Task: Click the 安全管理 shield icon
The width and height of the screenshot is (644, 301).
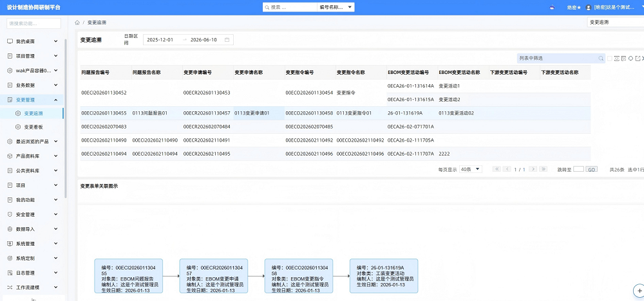Action: tap(10, 214)
